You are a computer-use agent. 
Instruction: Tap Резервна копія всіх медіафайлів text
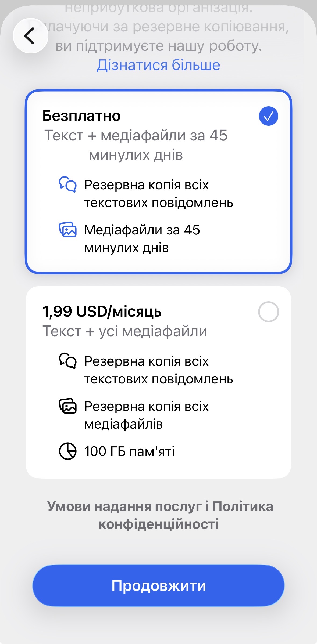146,415
